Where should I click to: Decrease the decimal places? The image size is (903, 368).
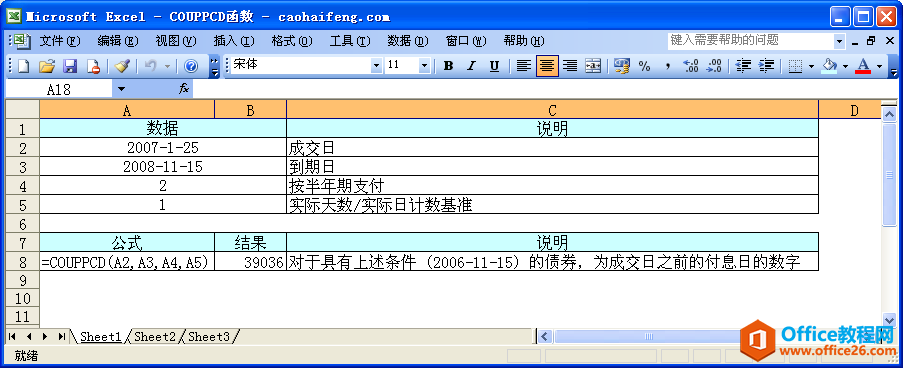(x=714, y=66)
